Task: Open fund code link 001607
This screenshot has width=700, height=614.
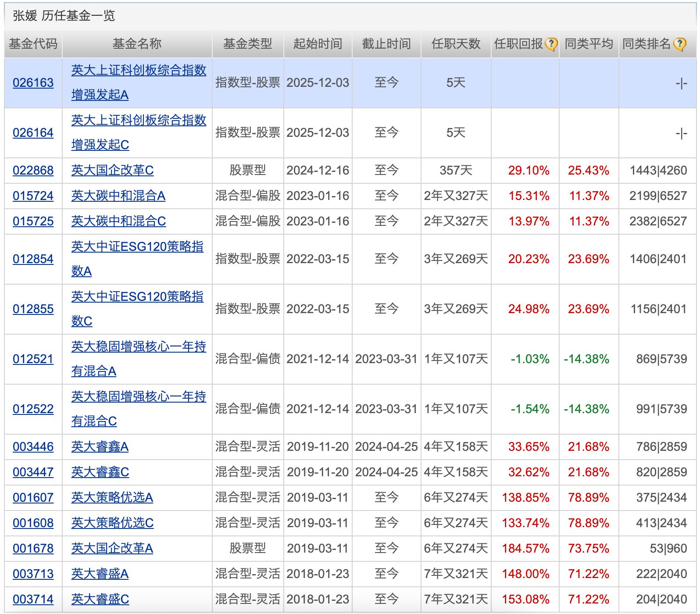Action: pos(33,497)
